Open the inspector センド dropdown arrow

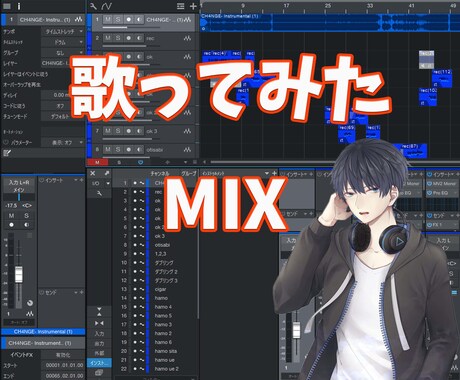[x=76, y=292]
